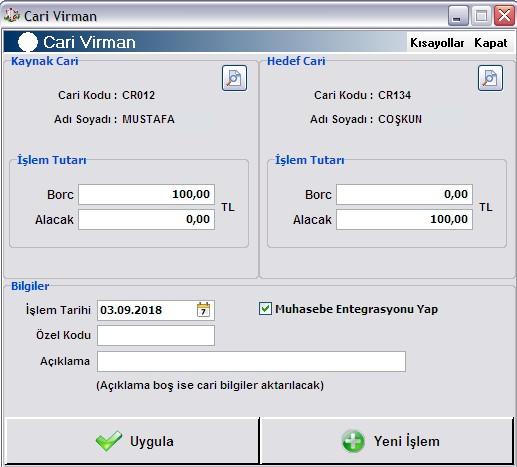Minimize the Cari Virman window
The image size is (517, 467).
tap(458, 16)
